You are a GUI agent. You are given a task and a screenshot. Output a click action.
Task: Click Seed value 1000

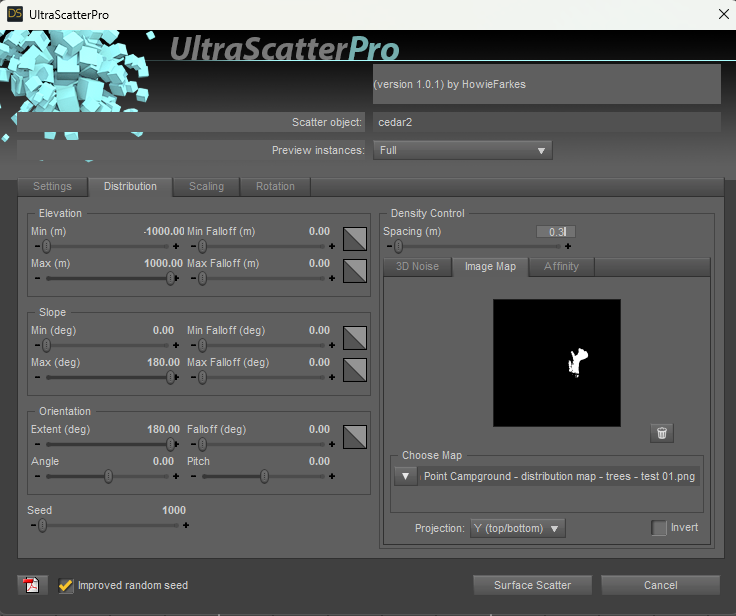174,510
